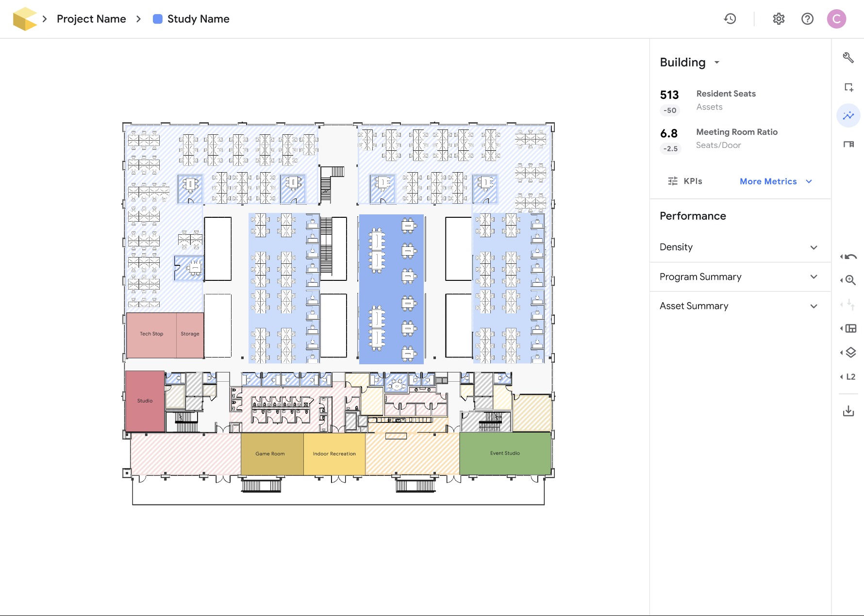The width and height of the screenshot is (864, 616).
Task: Open the layout grid panel icon
Action: click(x=850, y=328)
